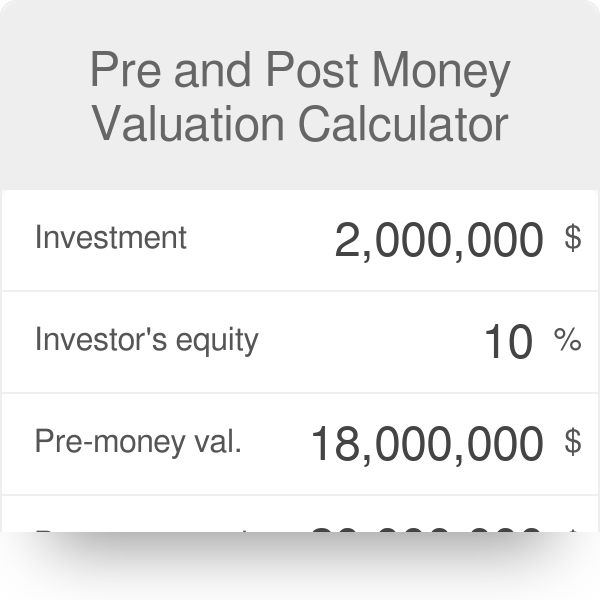The height and width of the screenshot is (600, 600).
Task: Click the word "Pre" in the title
Action: coord(121,72)
